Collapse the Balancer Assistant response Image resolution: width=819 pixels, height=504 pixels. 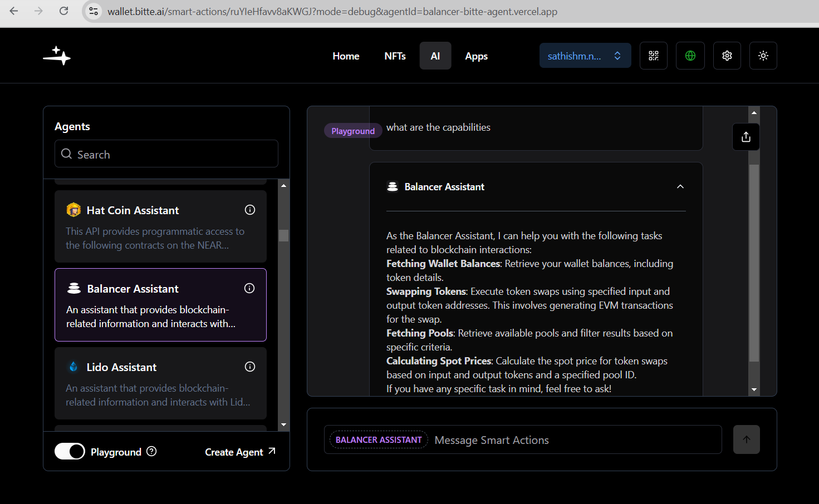680,186
